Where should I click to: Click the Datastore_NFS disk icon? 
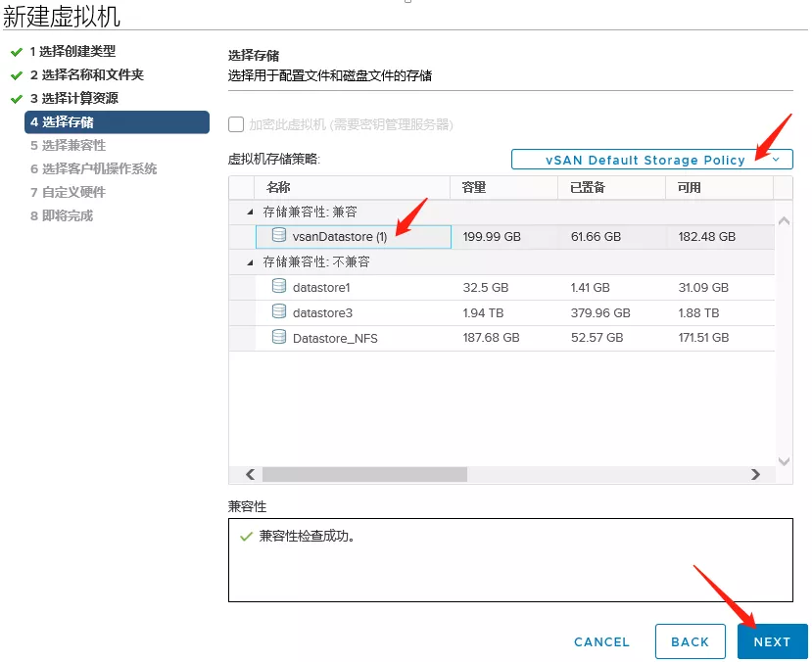click(x=279, y=338)
